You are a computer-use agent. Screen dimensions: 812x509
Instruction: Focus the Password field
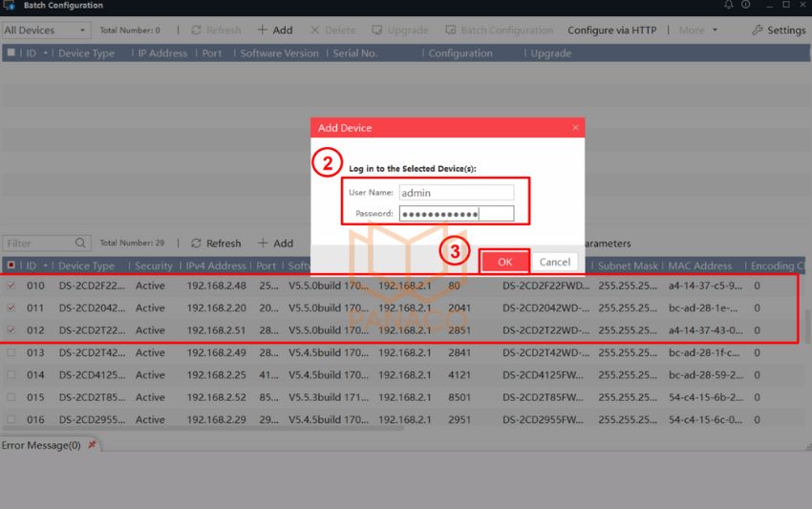click(457, 213)
